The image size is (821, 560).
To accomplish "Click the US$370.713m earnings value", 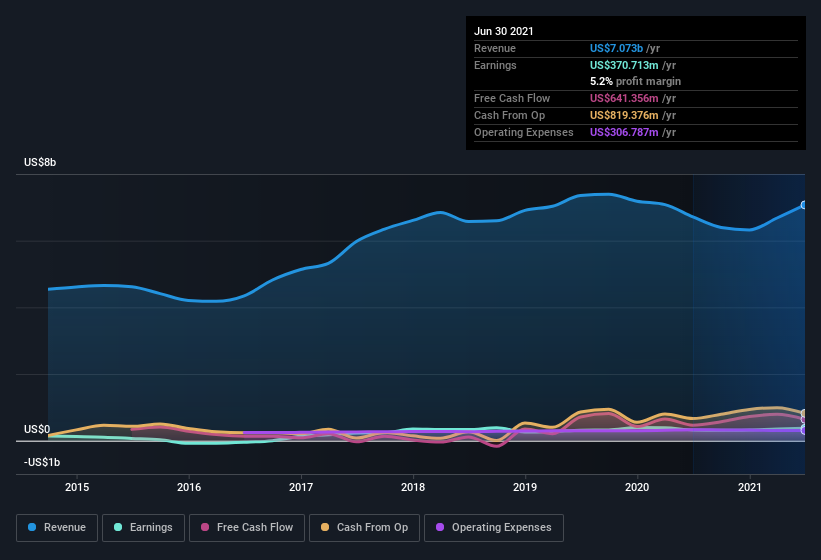I will tap(624, 65).
